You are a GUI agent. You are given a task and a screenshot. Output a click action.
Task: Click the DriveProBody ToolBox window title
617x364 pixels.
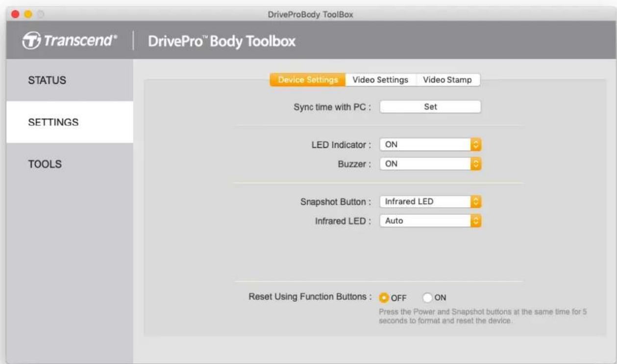pyautogui.click(x=310, y=15)
